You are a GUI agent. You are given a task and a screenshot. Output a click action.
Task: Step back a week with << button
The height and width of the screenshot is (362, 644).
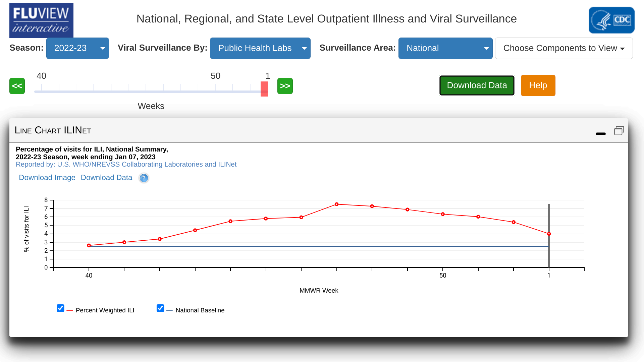click(x=17, y=86)
